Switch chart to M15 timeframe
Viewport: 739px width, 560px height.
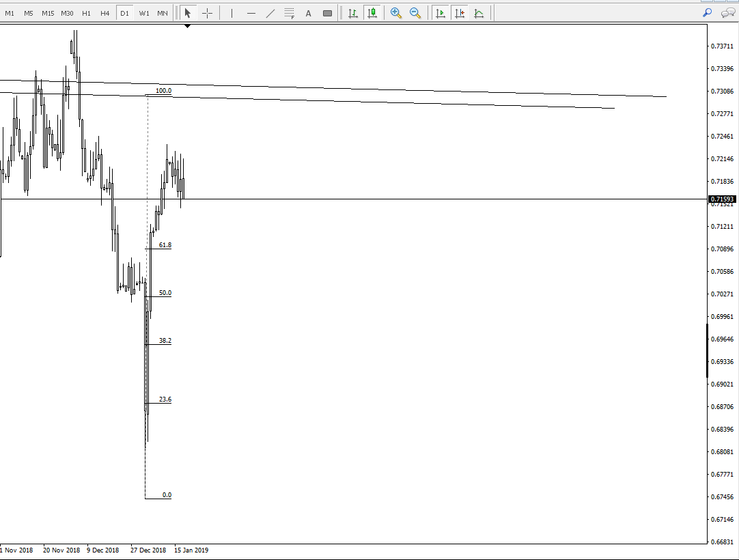click(48, 13)
